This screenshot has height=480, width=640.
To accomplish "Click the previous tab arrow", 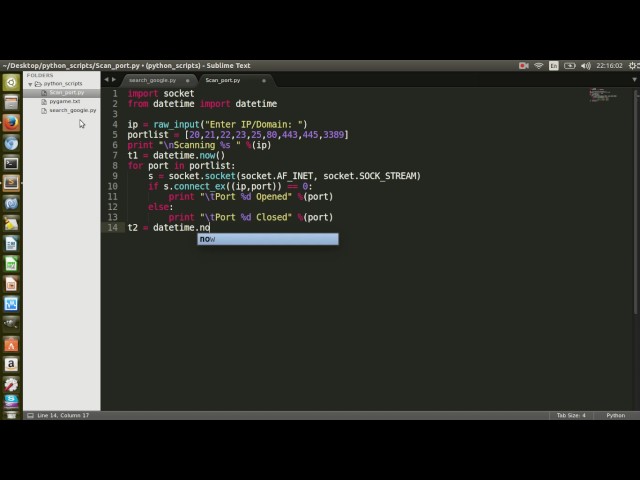I will coord(106,80).
